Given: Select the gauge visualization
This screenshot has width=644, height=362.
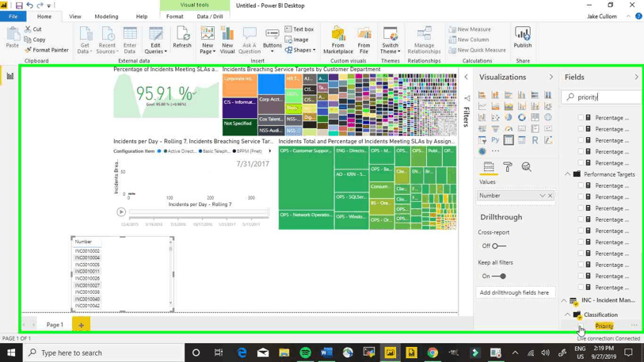Looking at the screenshot, I should pos(509,129).
